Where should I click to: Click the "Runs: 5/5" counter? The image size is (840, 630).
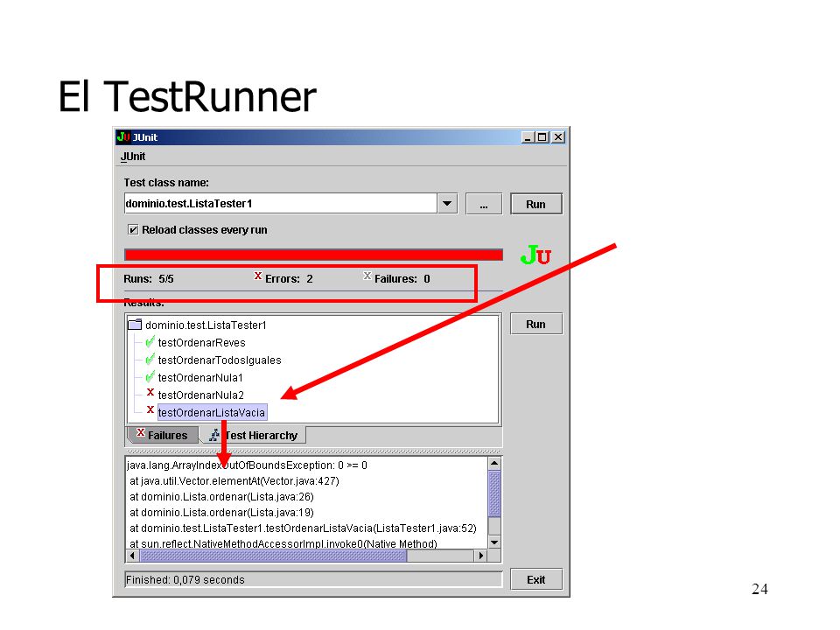pyautogui.click(x=149, y=279)
